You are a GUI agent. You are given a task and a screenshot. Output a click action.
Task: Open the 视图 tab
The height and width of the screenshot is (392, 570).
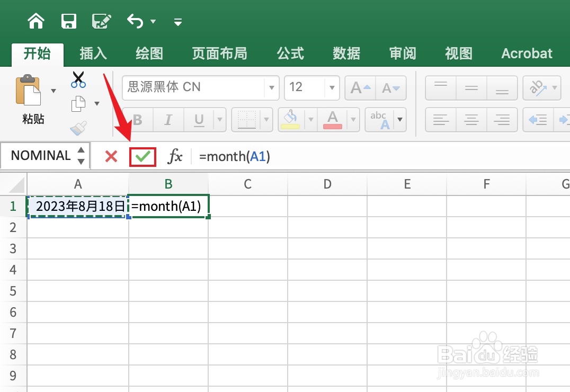point(459,54)
